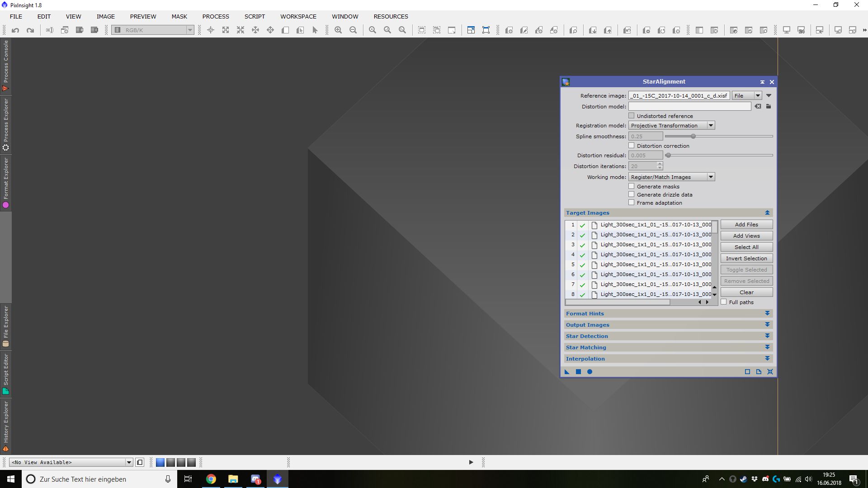Click the Select All button

tap(746, 247)
